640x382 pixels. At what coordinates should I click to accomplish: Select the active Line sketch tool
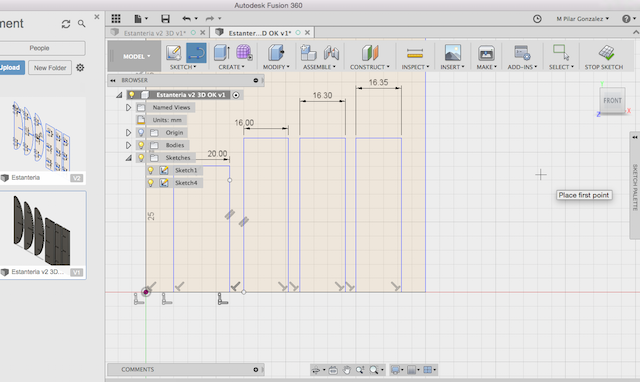point(196,53)
